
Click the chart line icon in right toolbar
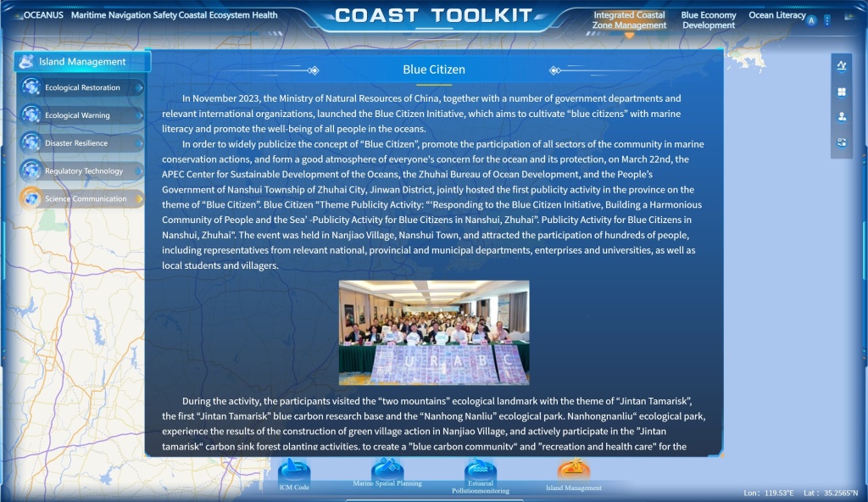842,66
